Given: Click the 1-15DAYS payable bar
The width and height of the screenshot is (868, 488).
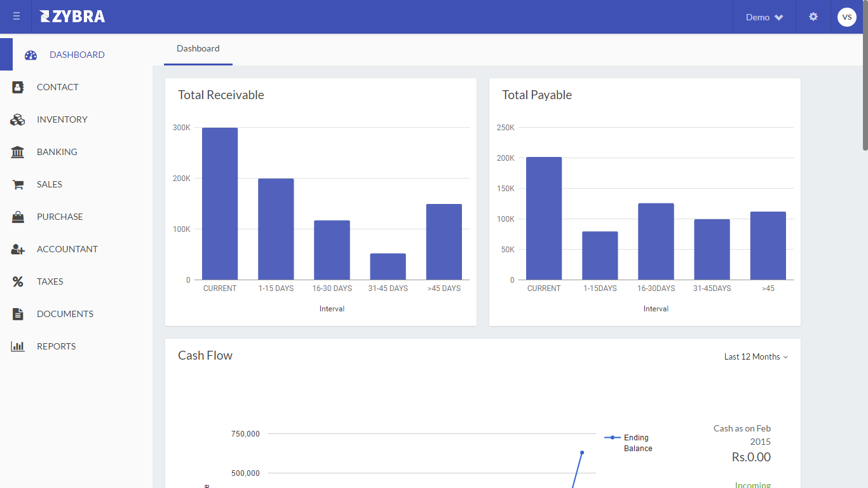Looking at the screenshot, I should [600, 256].
